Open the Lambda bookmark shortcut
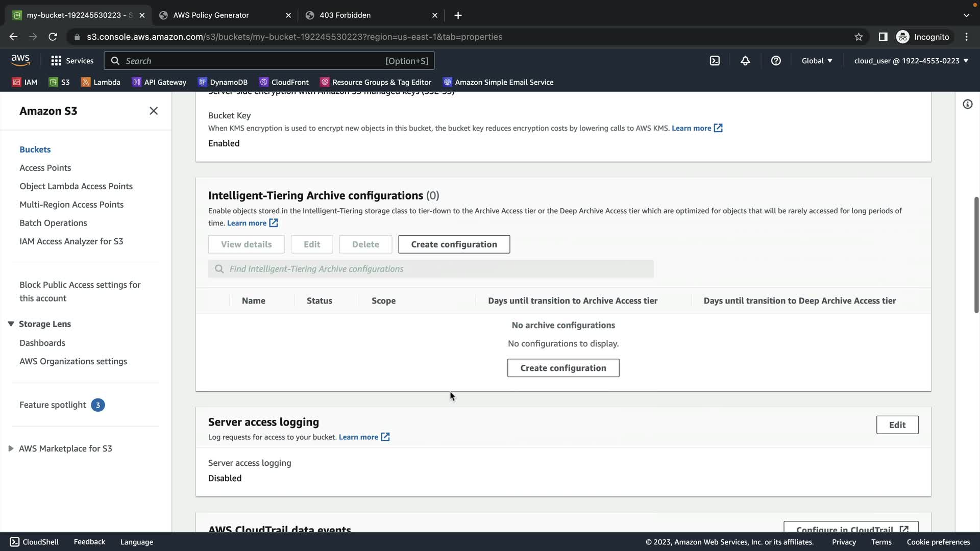Image resolution: width=980 pixels, height=551 pixels. point(101,82)
